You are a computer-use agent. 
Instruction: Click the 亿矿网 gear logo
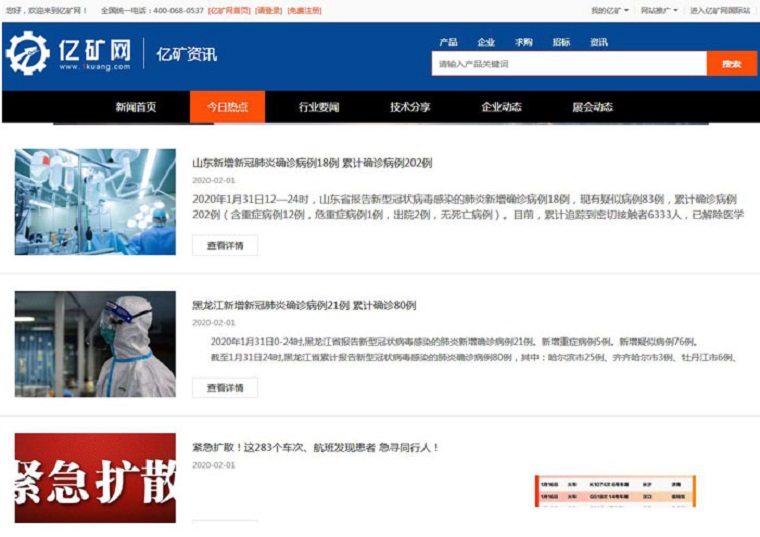click(28, 54)
